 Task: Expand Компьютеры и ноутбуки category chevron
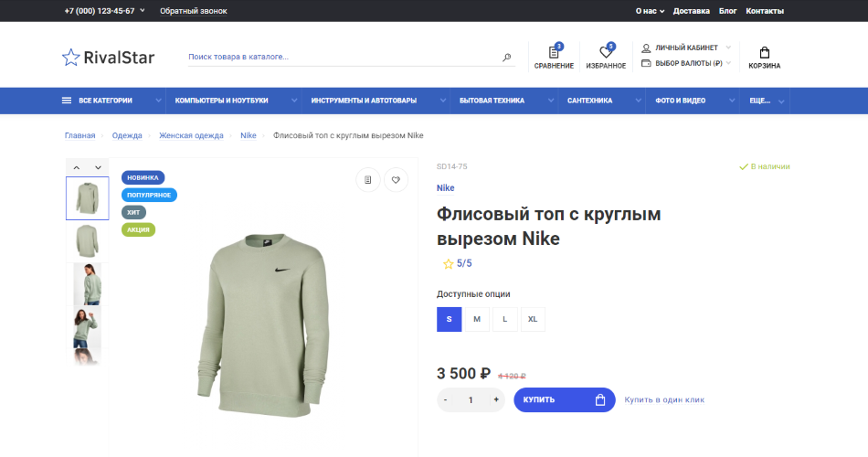pyautogui.click(x=294, y=101)
